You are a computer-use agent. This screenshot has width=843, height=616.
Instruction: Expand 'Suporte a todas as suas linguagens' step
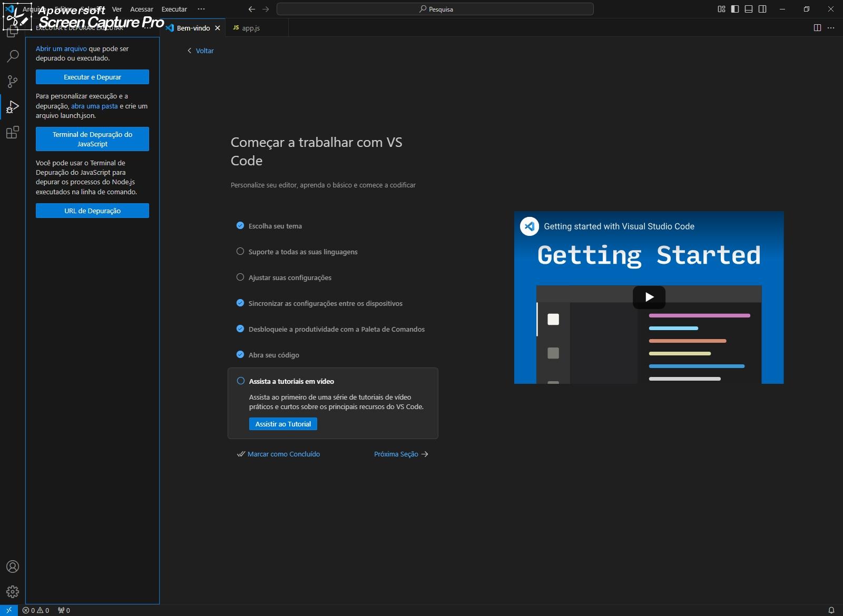click(x=303, y=252)
